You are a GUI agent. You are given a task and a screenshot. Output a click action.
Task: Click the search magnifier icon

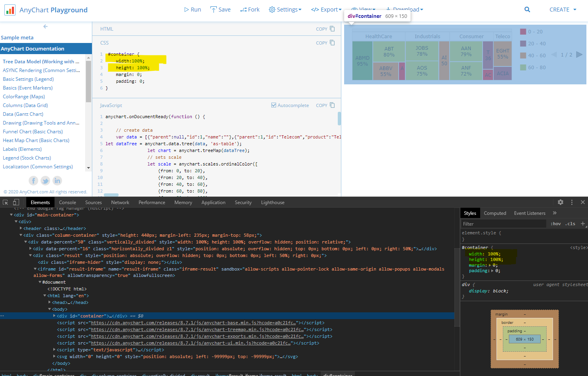pos(527,10)
